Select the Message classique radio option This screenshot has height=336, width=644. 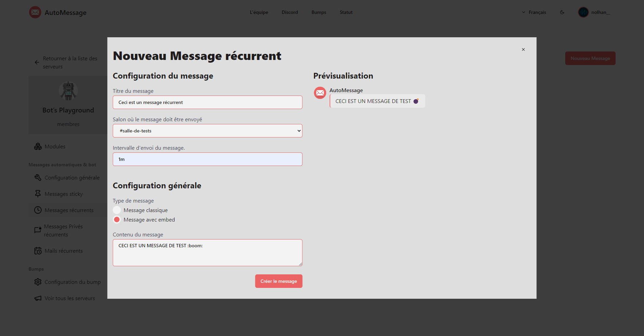pyautogui.click(x=117, y=210)
